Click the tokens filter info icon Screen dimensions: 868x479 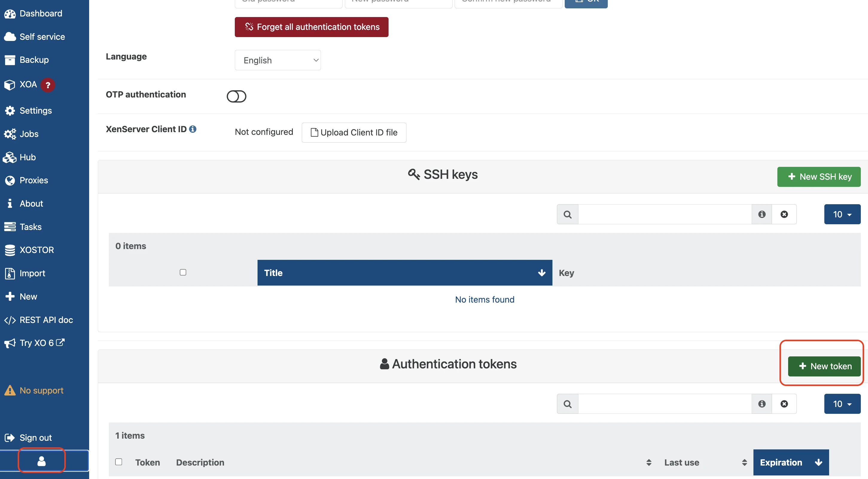[x=762, y=404]
